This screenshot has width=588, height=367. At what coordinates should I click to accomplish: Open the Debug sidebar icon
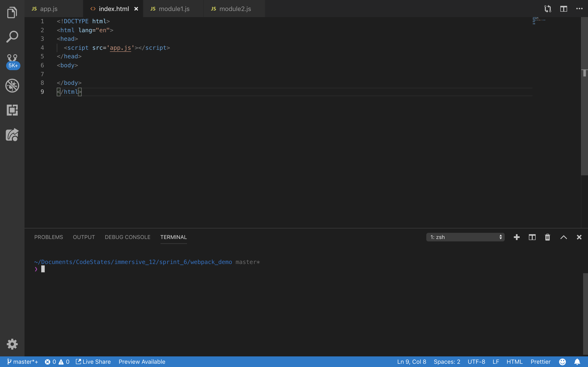point(12,86)
